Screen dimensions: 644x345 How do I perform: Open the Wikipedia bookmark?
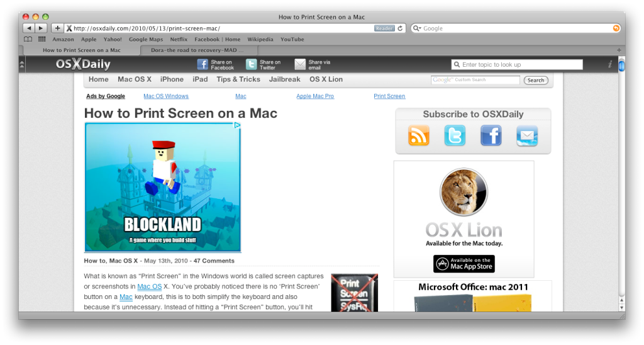point(260,40)
